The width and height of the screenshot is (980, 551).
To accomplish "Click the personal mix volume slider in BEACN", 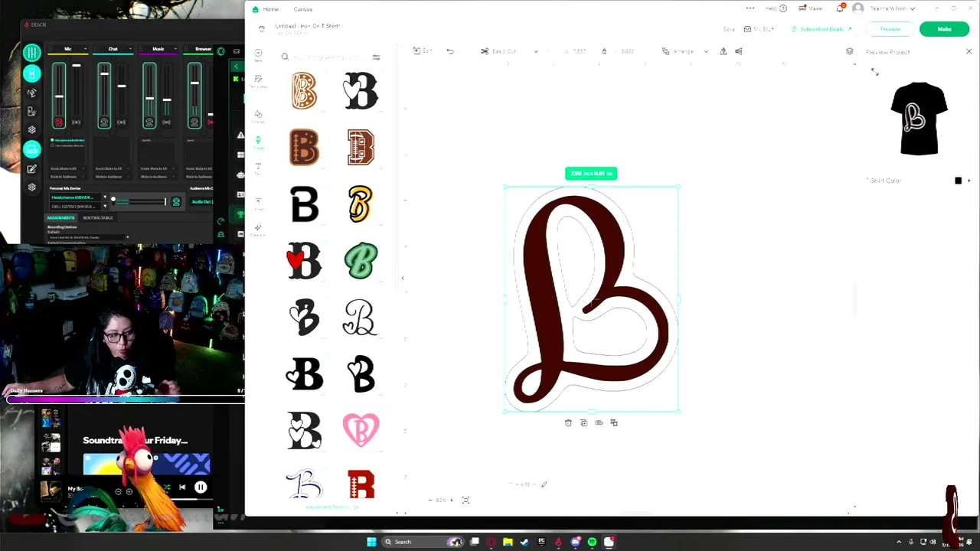I will click(x=139, y=201).
